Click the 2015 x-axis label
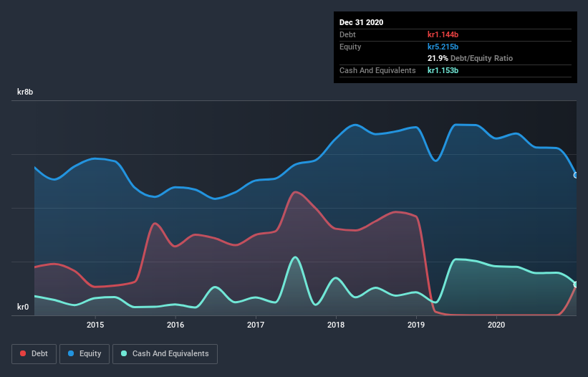Image resolution: width=588 pixels, height=377 pixels. point(95,325)
